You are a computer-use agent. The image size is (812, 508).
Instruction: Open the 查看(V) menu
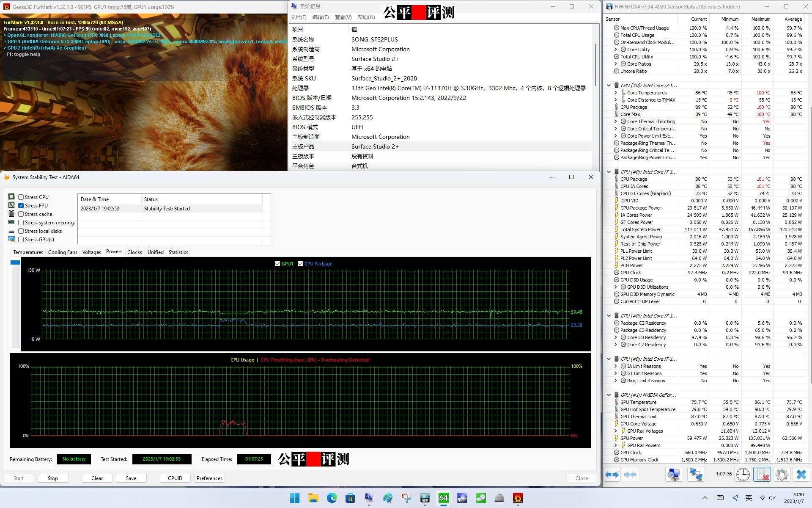(343, 17)
